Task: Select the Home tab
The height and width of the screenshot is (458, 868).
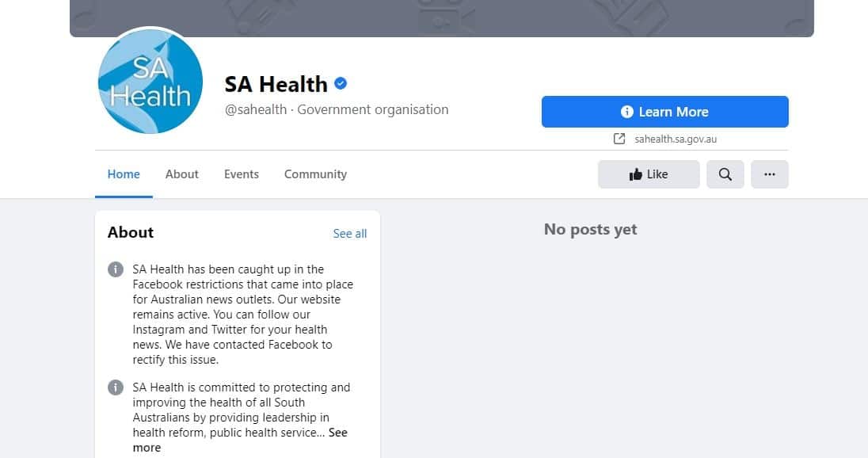Action: (x=124, y=174)
